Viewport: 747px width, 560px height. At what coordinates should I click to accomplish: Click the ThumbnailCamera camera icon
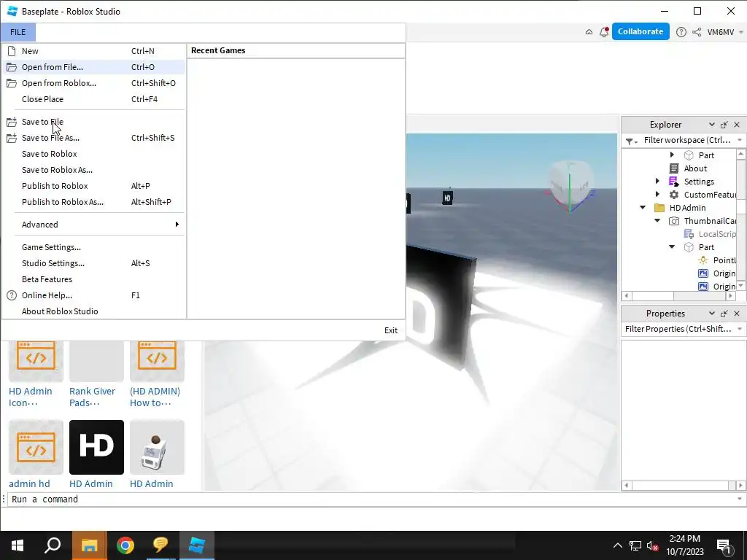673,221
